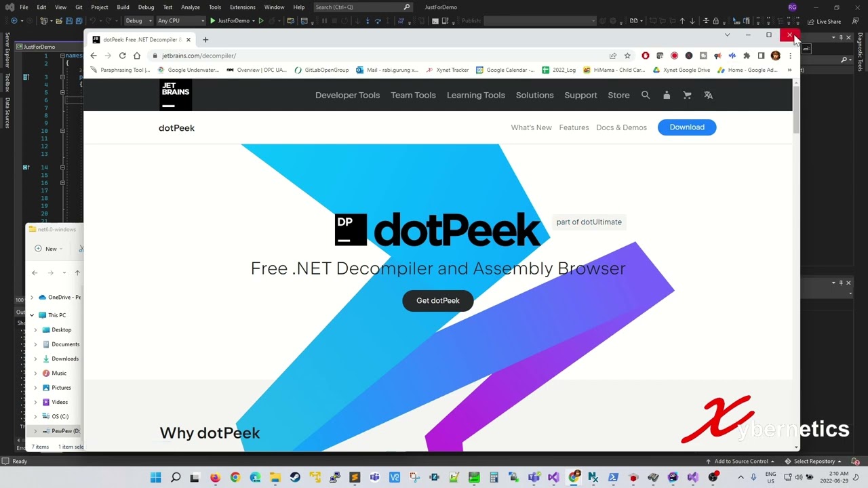Open What's New link

coord(531,127)
